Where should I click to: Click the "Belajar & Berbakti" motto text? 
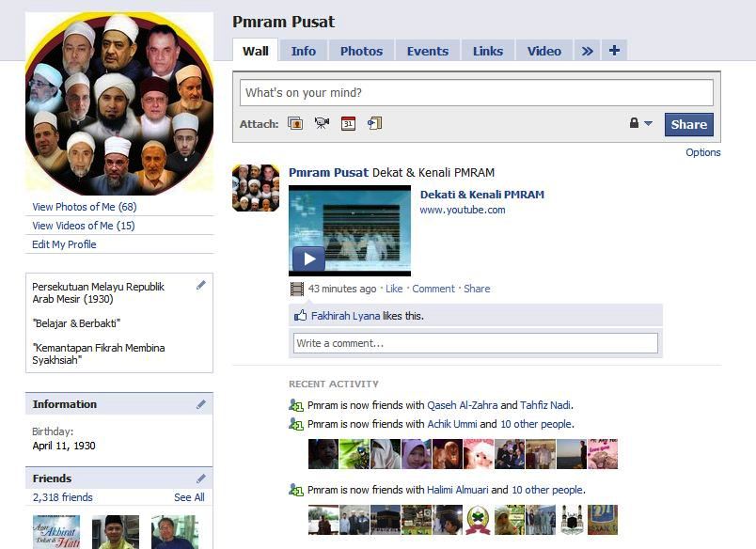pos(76,323)
